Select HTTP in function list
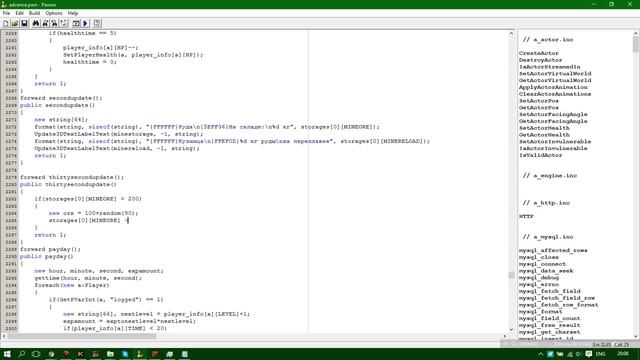 (x=526, y=216)
